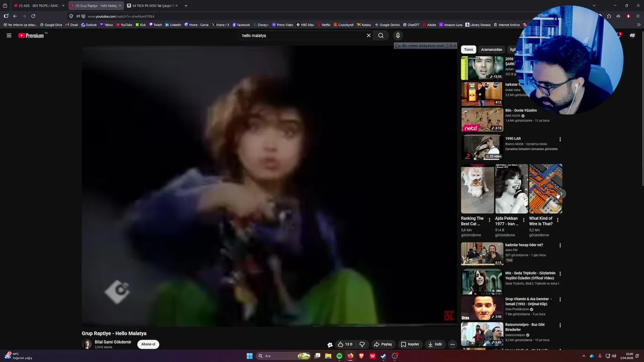Like the video showing 13 B
644x362 pixels.
[345, 344]
